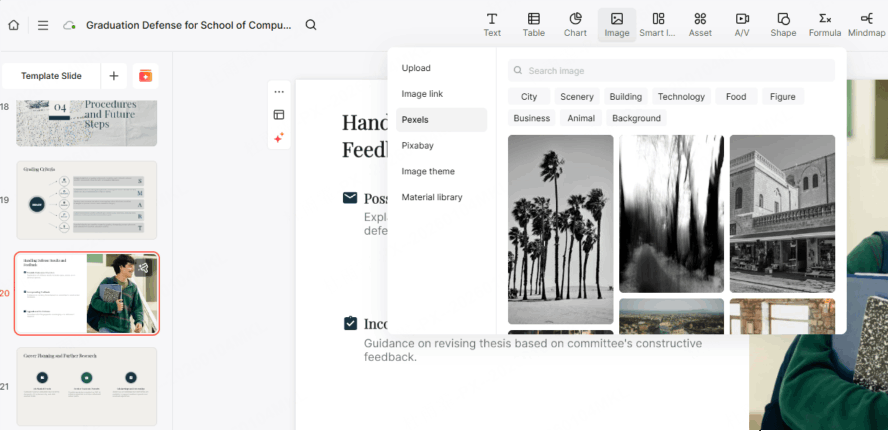
Task: Select the slide 18 thumbnail
Action: pos(87,123)
